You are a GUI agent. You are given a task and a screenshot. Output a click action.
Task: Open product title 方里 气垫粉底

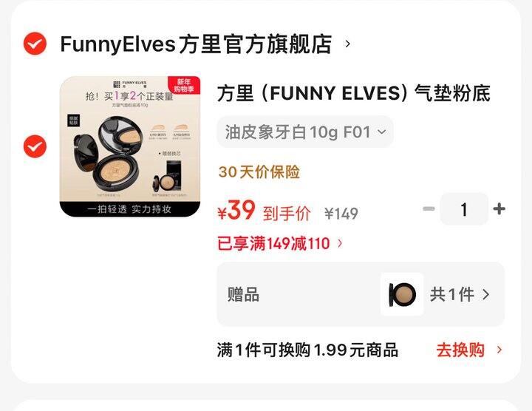(x=354, y=93)
